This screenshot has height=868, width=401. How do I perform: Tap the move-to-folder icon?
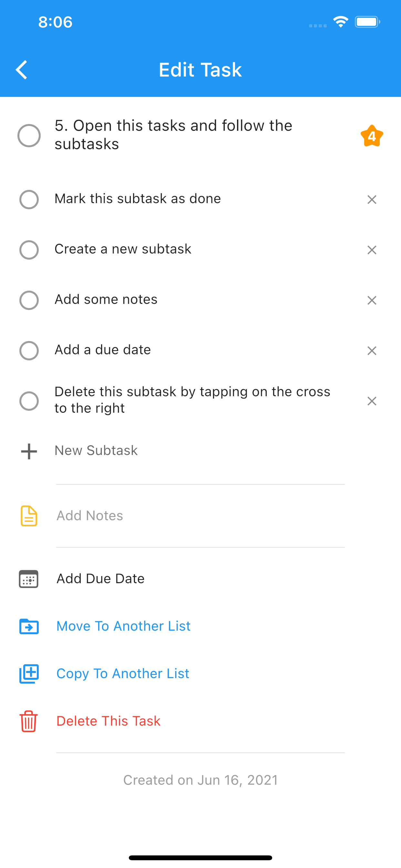tap(29, 626)
